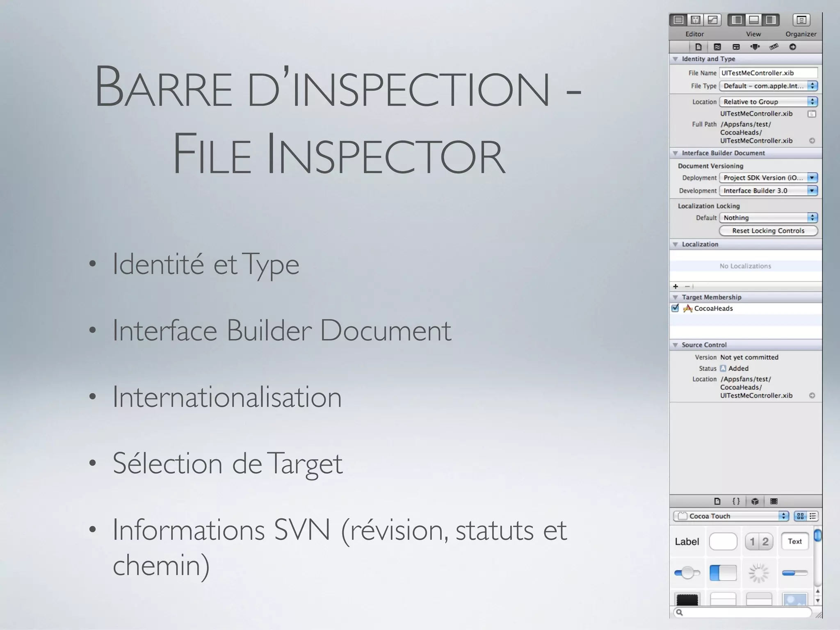This screenshot has height=630, width=840.
Task: Choose file location with the folder icon
Action: click(x=812, y=114)
